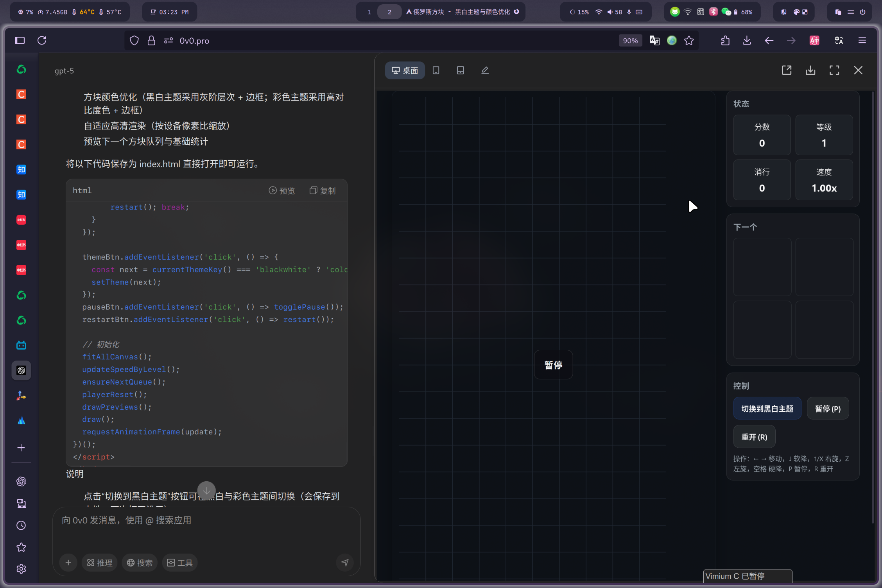The width and height of the screenshot is (882, 588).
Task: Click 预览 to preview the html code
Action: click(x=281, y=190)
